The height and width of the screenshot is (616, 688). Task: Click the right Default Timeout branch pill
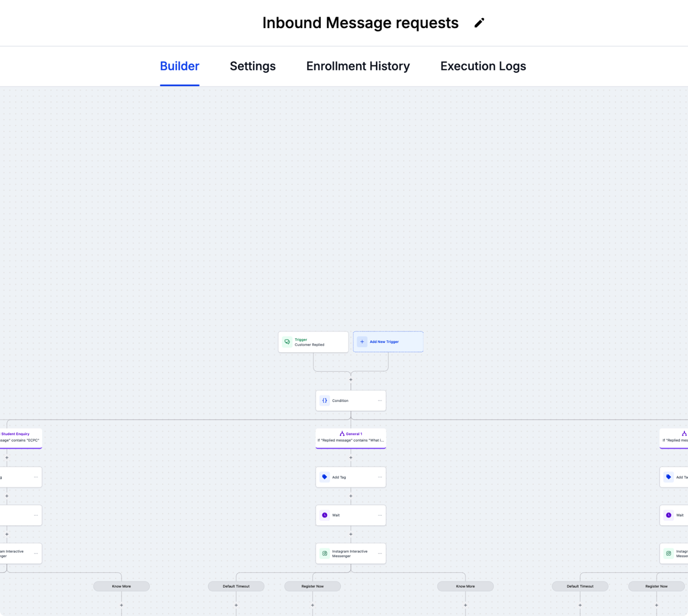click(580, 586)
